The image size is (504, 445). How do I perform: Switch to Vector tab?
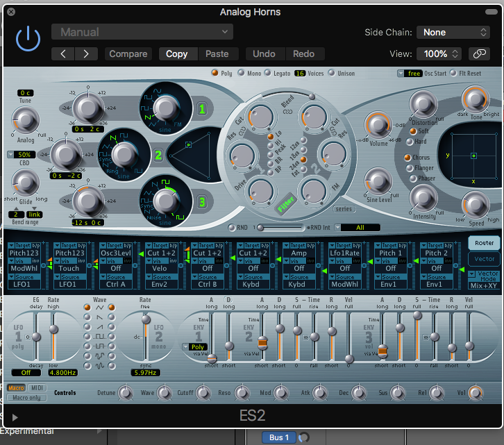tap(484, 258)
